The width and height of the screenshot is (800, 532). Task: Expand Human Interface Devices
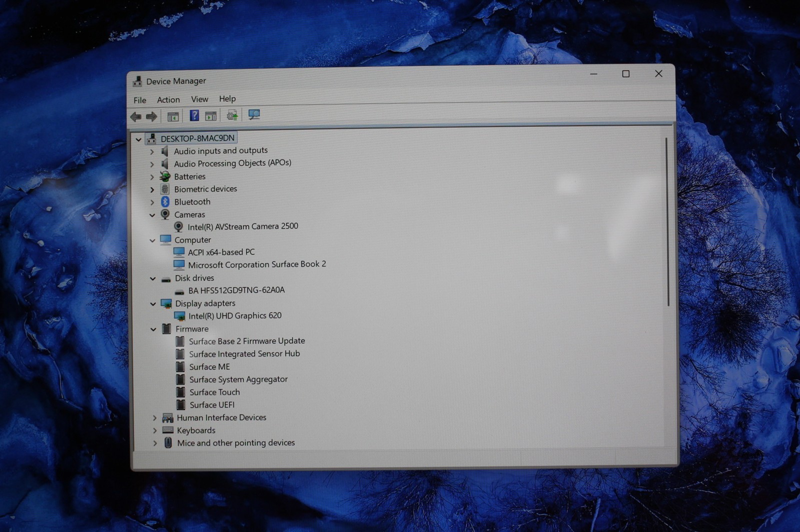(155, 418)
